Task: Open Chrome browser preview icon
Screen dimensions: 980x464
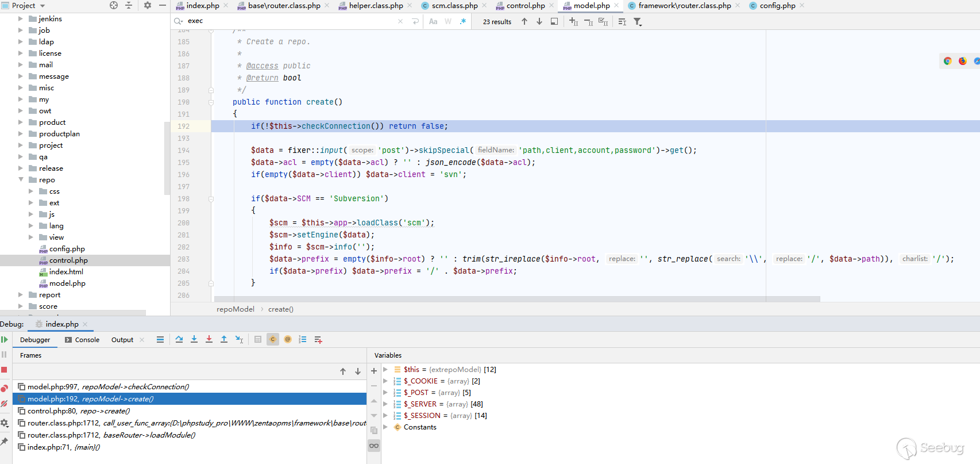Action: coord(947,61)
